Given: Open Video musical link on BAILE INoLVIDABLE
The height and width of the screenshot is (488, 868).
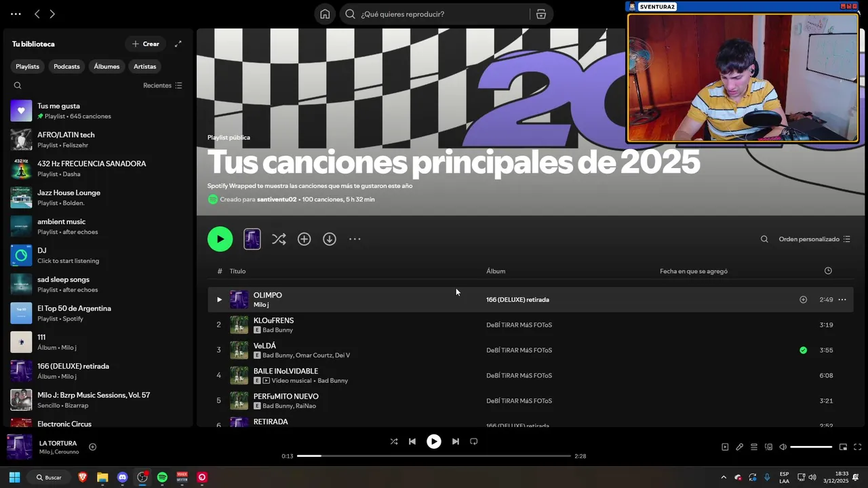Looking at the screenshot, I should [292, 381].
